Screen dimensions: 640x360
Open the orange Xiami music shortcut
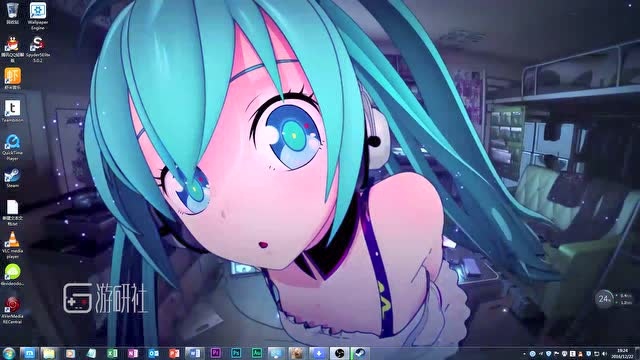click(13, 78)
